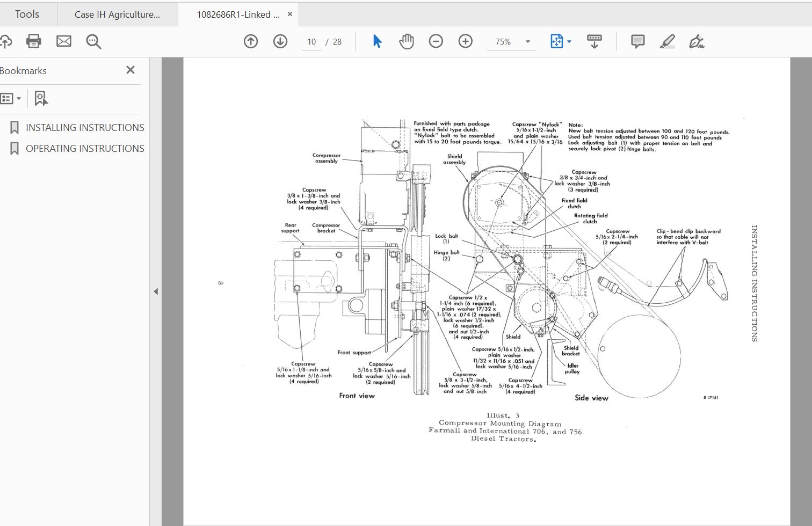Activate the selection arrow tool
The height and width of the screenshot is (526, 812).
coord(377,41)
